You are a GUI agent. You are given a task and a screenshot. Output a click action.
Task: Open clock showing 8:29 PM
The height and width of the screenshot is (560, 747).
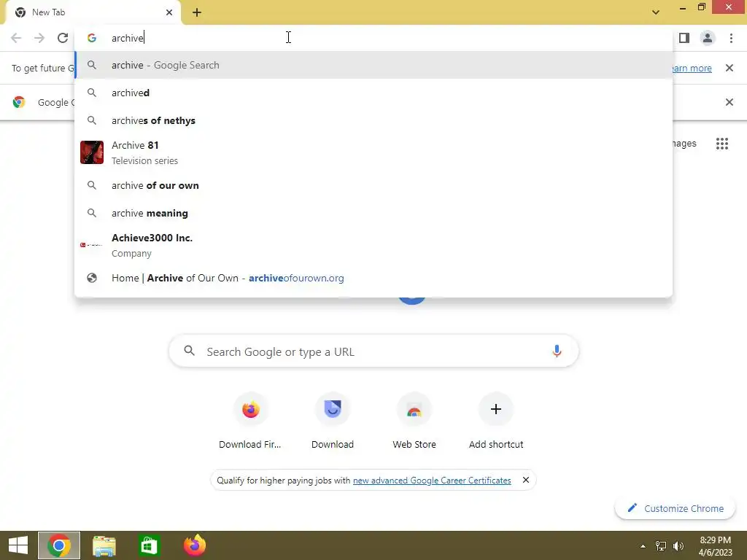tap(715, 545)
